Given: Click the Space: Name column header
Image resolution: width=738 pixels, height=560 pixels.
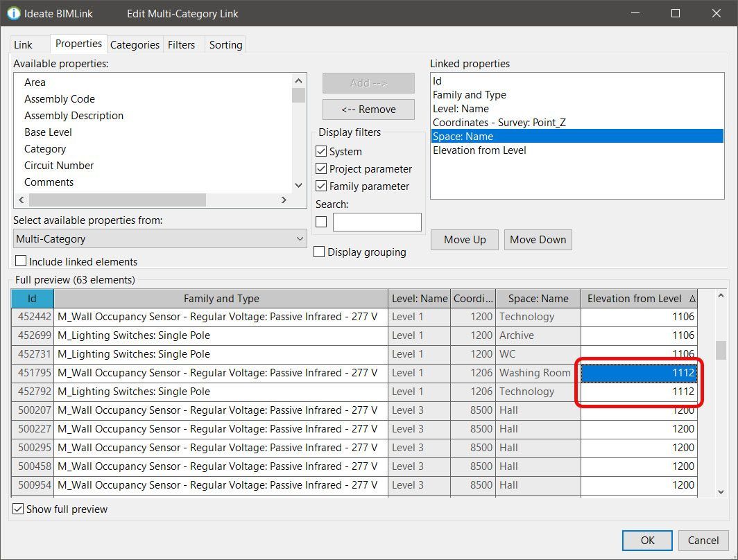Looking at the screenshot, I should tap(538, 299).
